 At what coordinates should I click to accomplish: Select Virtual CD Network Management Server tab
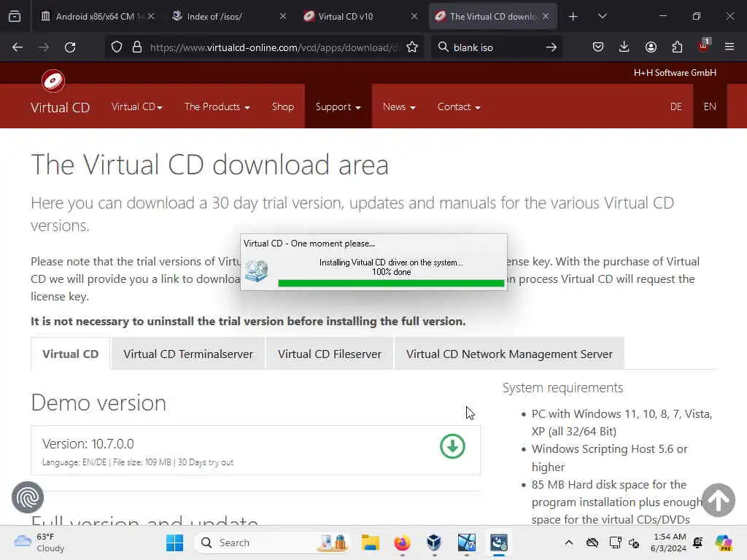(x=508, y=354)
